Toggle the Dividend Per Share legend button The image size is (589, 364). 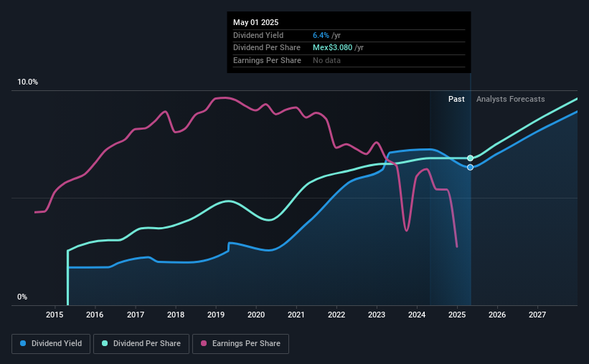tap(141, 344)
